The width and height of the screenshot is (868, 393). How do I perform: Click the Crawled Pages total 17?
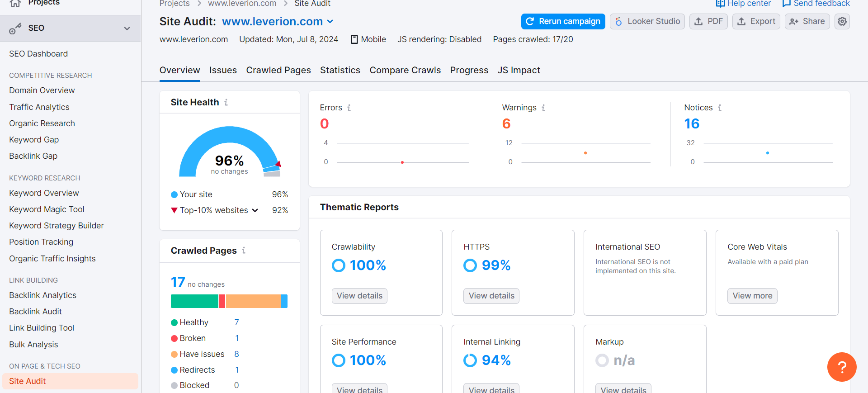tap(178, 282)
